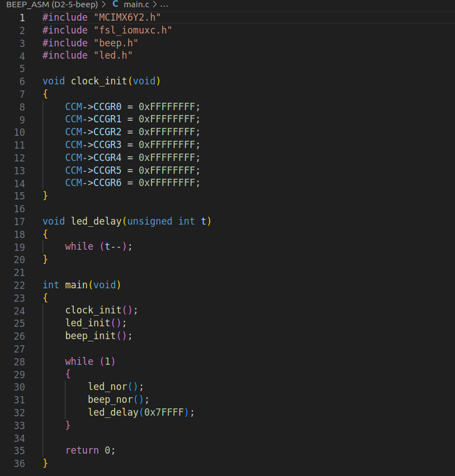This screenshot has width=455, height=476.
Task: Click CCGR0 register assignment line
Action: click(132, 107)
